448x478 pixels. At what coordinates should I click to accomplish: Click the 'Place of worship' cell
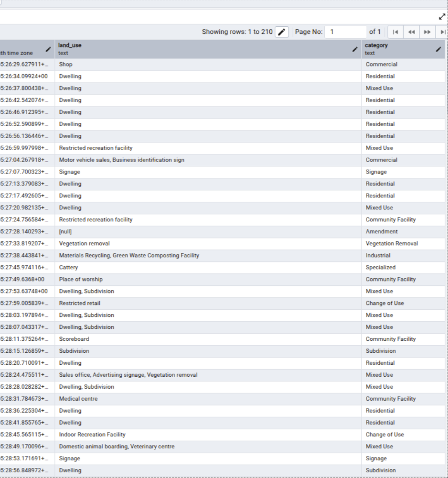click(x=81, y=280)
